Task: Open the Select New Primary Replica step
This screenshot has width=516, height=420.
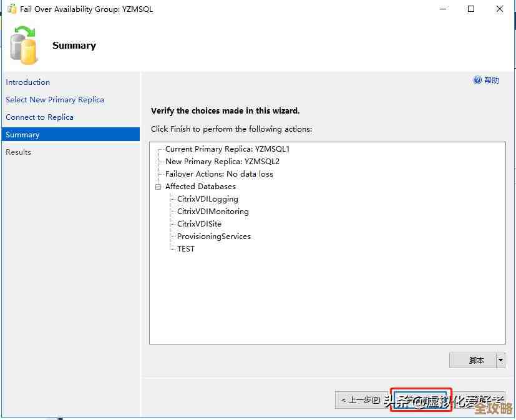Action: [55, 100]
